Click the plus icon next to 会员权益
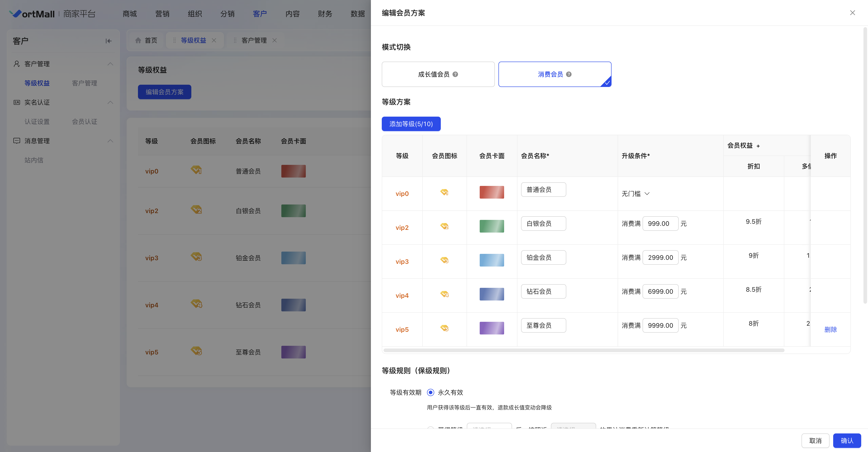This screenshot has width=868, height=452. [758, 146]
